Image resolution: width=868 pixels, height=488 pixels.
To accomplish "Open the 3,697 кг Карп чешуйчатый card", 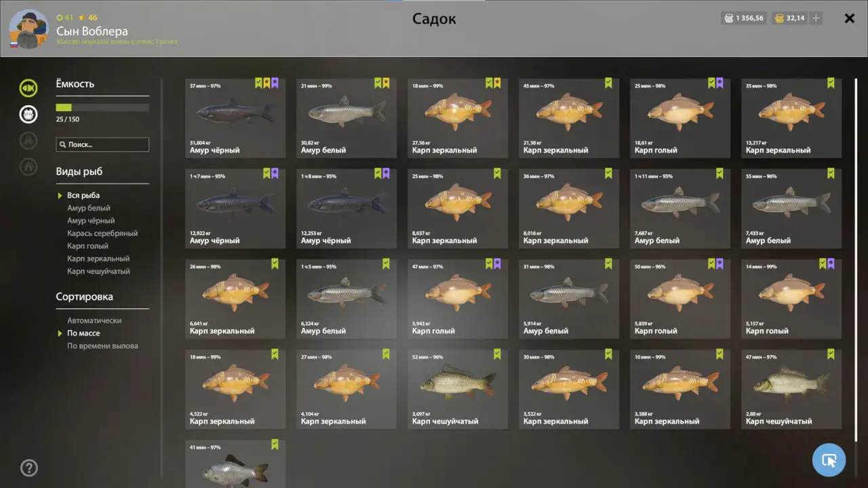I will click(458, 389).
